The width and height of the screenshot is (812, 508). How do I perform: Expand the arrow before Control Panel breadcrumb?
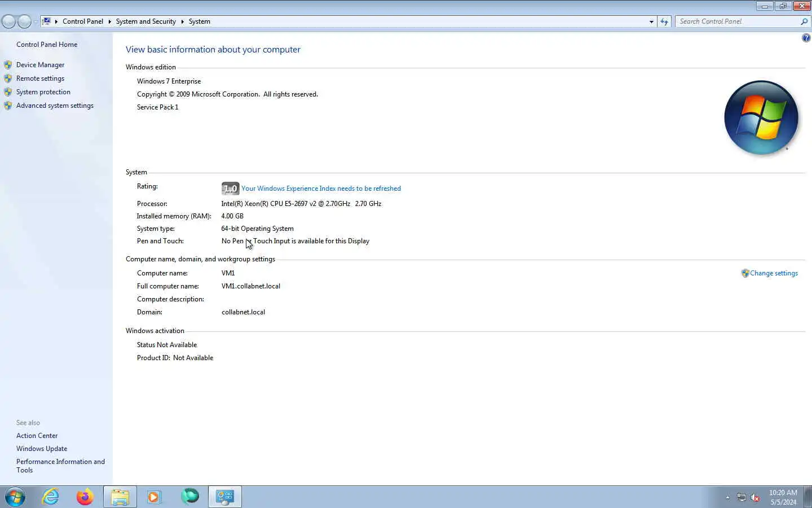(56, 21)
